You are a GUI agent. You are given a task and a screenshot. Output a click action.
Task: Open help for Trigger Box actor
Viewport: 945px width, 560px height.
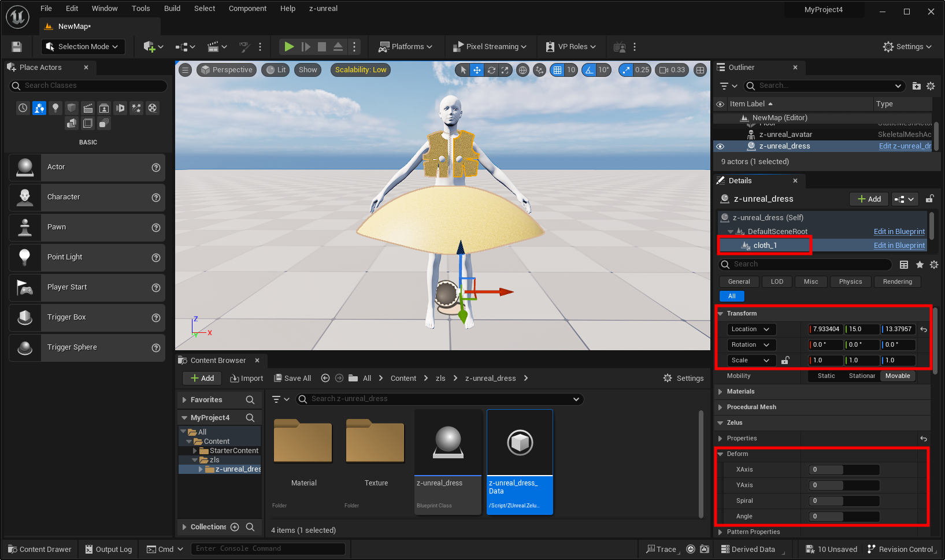(x=155, y=317)
